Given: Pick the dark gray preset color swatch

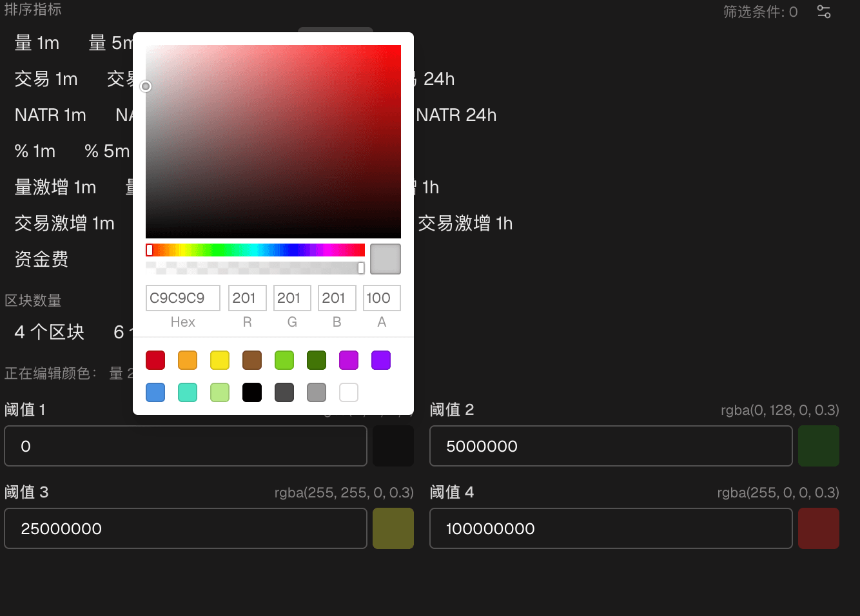Looking at the screenshot, I should (x=284, y=392).
